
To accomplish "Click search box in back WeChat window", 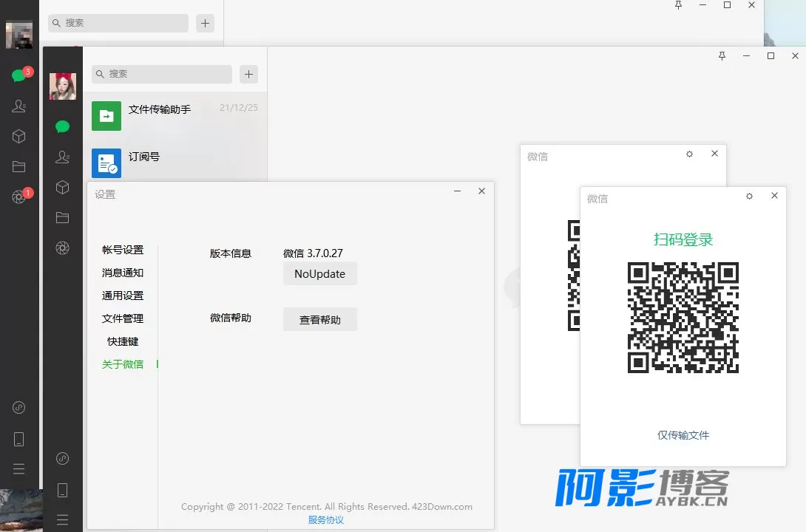I will tap(118, 23).
